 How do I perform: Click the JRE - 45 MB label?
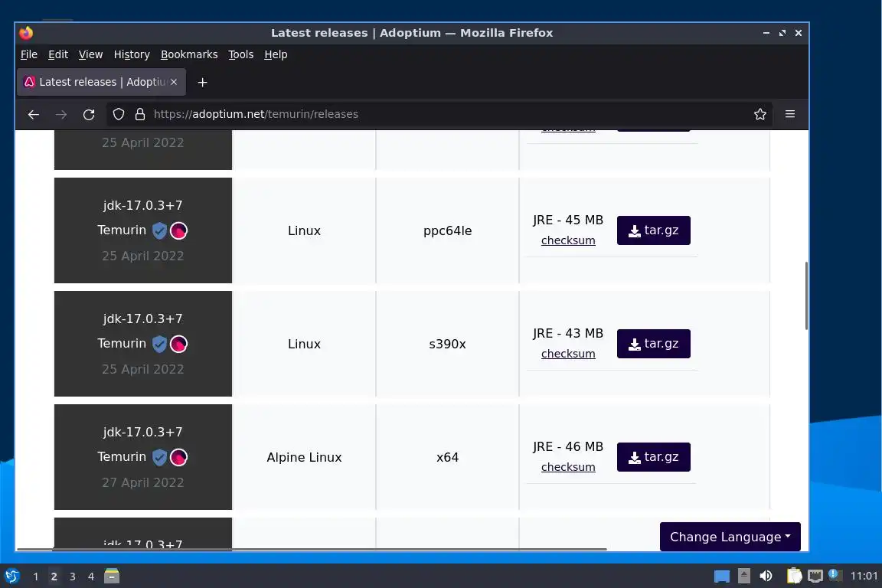568,220
